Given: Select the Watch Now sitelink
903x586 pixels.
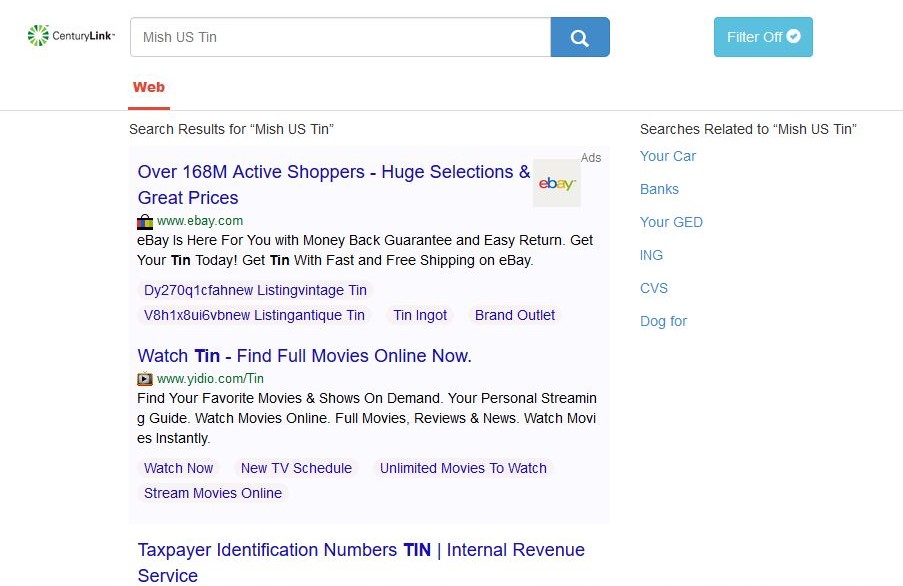Looking at the screenshot, I should 178,468.
